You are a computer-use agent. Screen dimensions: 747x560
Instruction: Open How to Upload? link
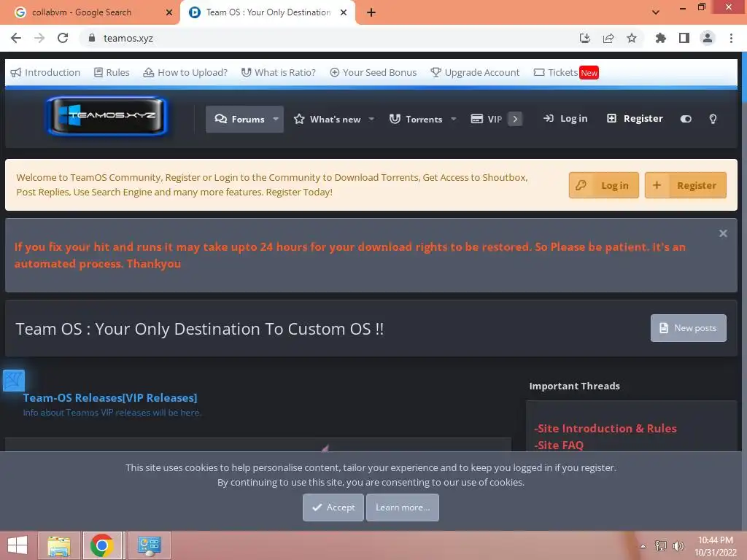(185, 72)
